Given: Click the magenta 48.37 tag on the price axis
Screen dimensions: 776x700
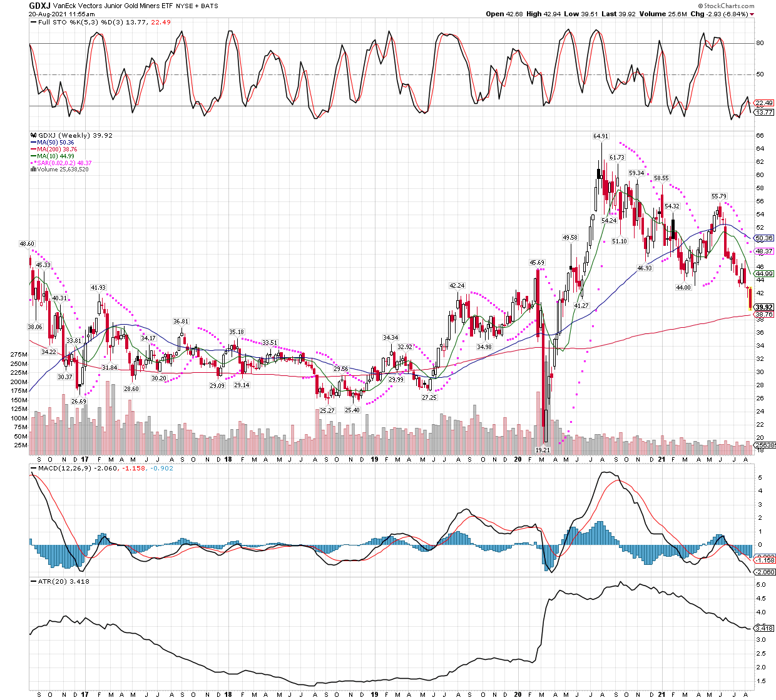Looking at the screenshot, I should 764,251.
